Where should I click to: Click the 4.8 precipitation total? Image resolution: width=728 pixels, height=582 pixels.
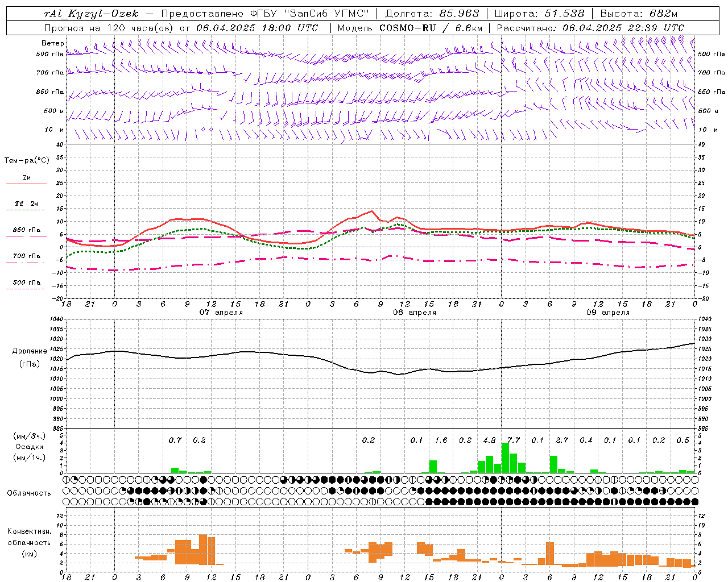(489, 440)
